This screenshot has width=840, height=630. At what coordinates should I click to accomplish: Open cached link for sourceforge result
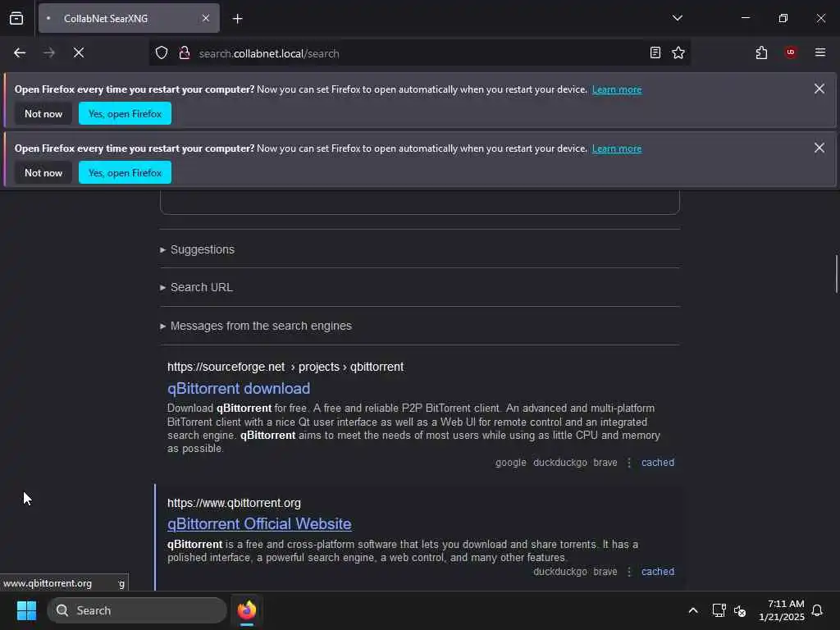(x=658, y=463)
